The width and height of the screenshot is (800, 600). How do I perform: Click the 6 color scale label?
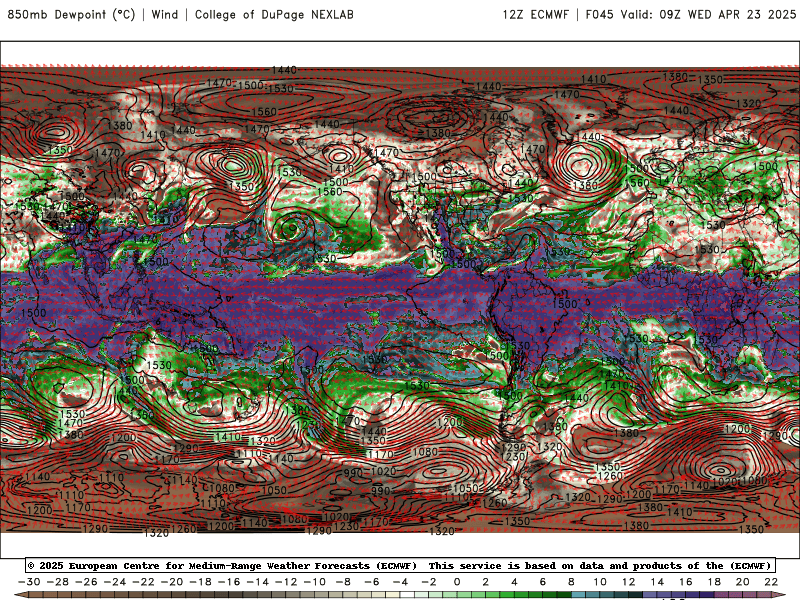543,582
